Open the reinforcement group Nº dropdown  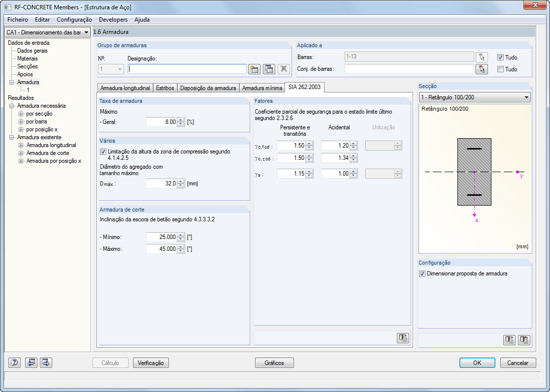pos(111,69)
